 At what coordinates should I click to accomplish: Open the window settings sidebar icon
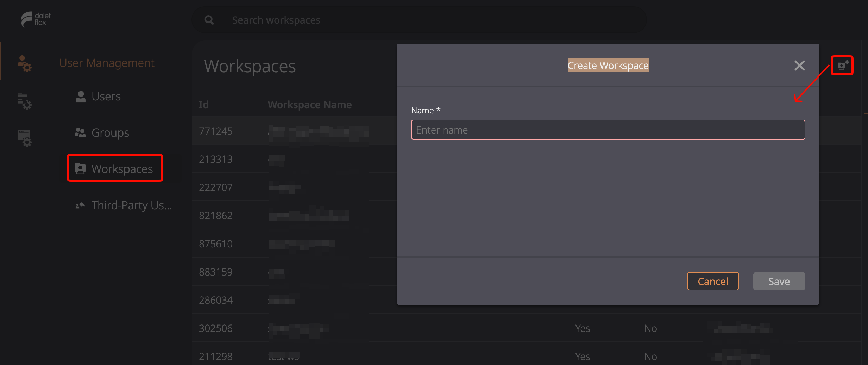[x=24, y=138]
